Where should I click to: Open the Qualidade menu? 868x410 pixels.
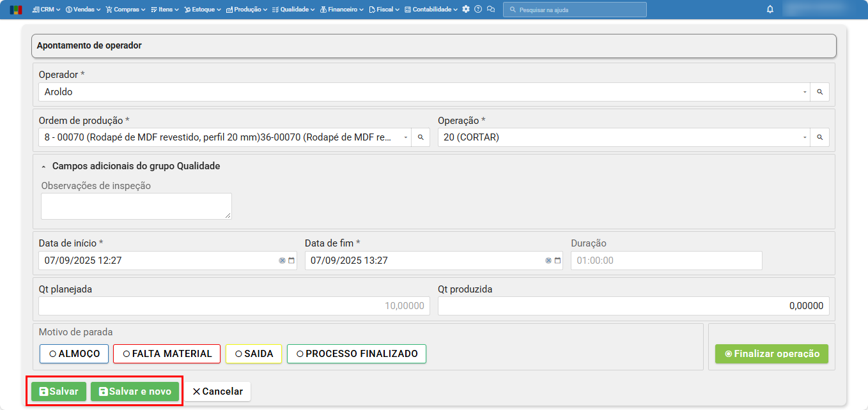point(293,10)
